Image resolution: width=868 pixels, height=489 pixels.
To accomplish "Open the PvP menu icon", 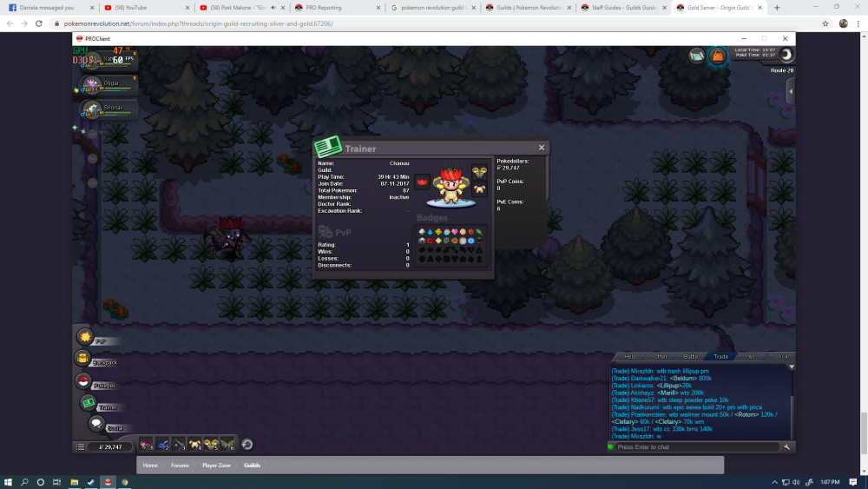I will tap(85, 336).
